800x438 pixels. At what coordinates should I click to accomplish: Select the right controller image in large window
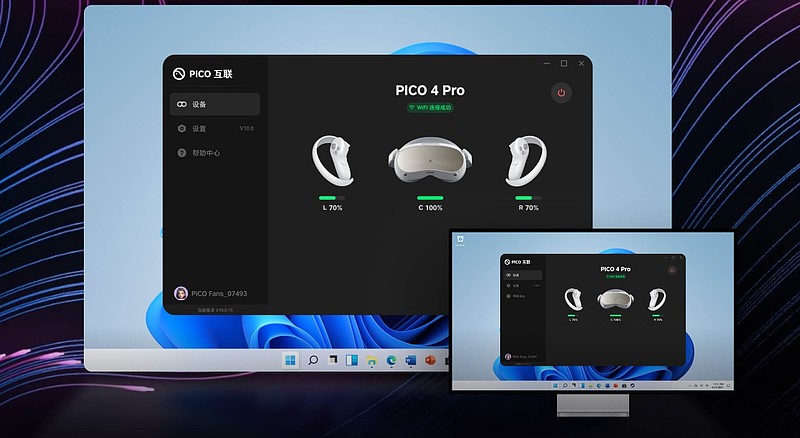527,160
